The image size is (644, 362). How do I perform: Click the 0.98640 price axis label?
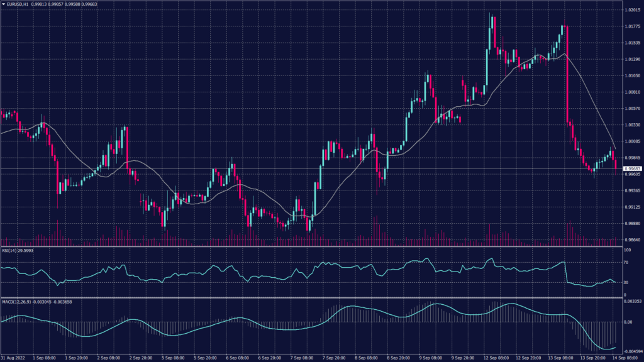click(x=631, y=240)
